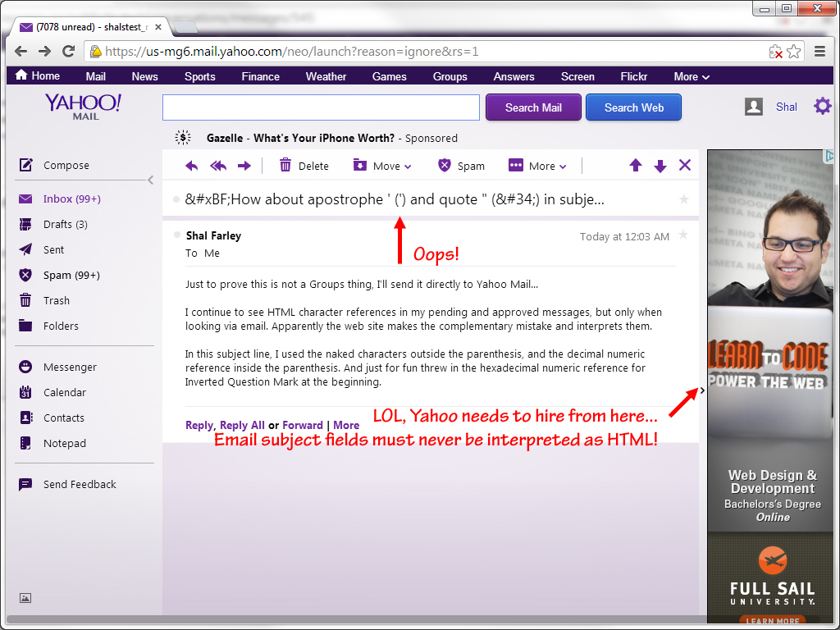Open Groups in the top navigation
This screenshot has width=840, height=630.
450,76
